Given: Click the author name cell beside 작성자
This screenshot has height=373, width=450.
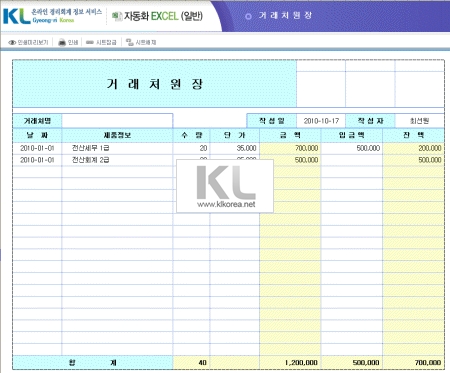Looking at the screenshot, I should tap(420, 121).
